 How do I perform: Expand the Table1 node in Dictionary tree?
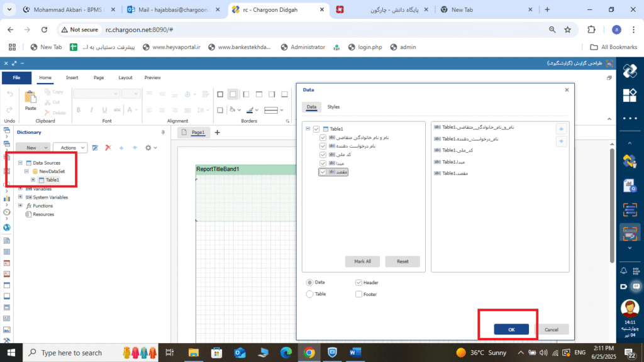(33, 180)
